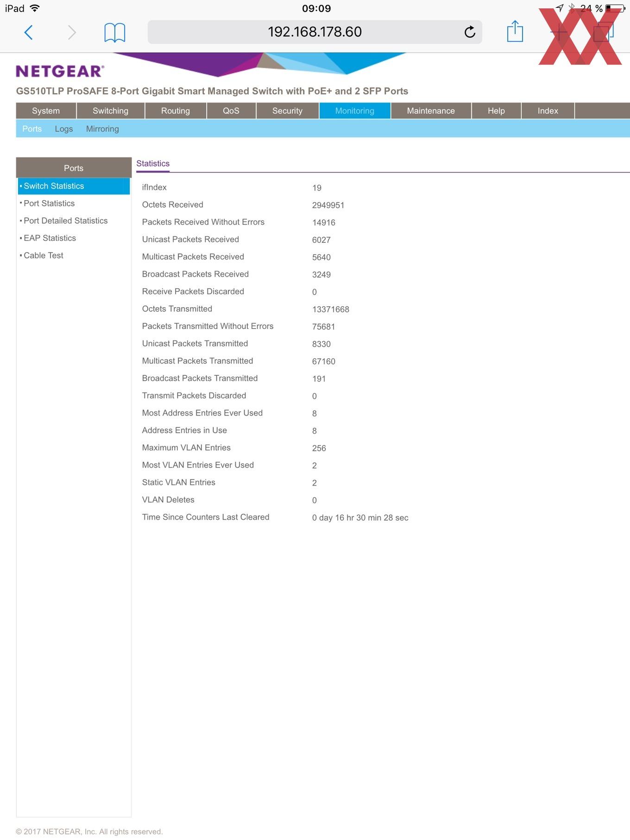The image size is (630, 840).
Task: Tap the 09:09 clock in status bar
Action: [x=316, y=8]
